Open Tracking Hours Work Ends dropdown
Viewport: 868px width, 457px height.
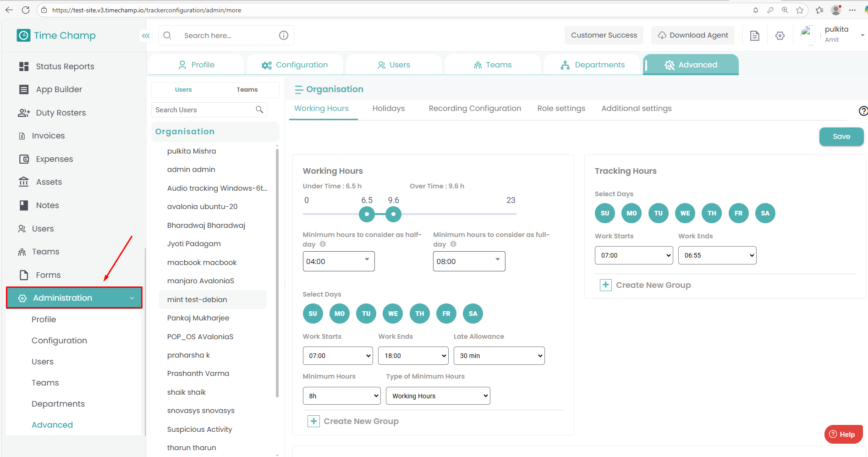pyautogui.click(x=717, y=255)
